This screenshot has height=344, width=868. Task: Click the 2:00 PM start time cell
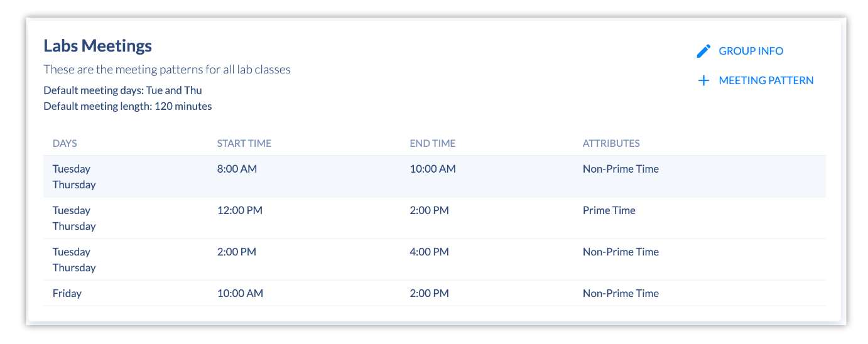click(x=237, y=252)
